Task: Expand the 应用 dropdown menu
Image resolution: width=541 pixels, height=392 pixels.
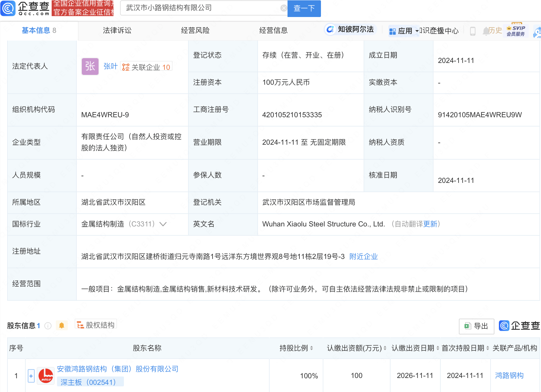Action: (404, 31)
